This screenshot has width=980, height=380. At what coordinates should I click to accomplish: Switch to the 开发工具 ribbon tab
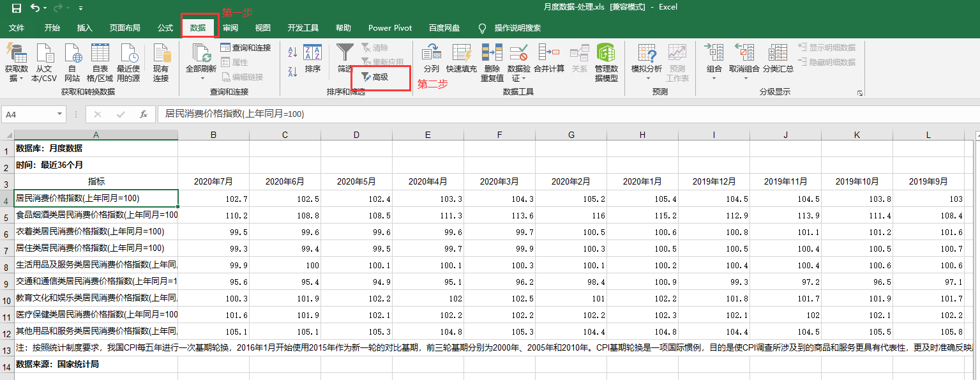click(303, 28)
